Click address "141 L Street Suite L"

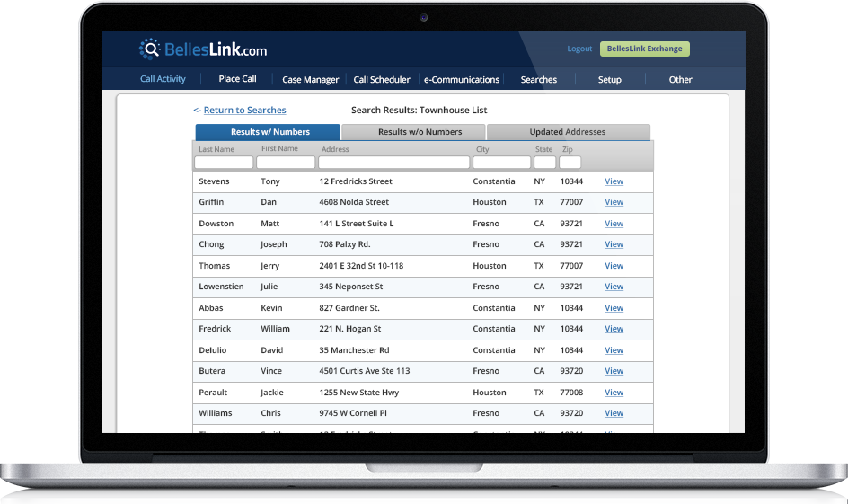coord(357,224)
